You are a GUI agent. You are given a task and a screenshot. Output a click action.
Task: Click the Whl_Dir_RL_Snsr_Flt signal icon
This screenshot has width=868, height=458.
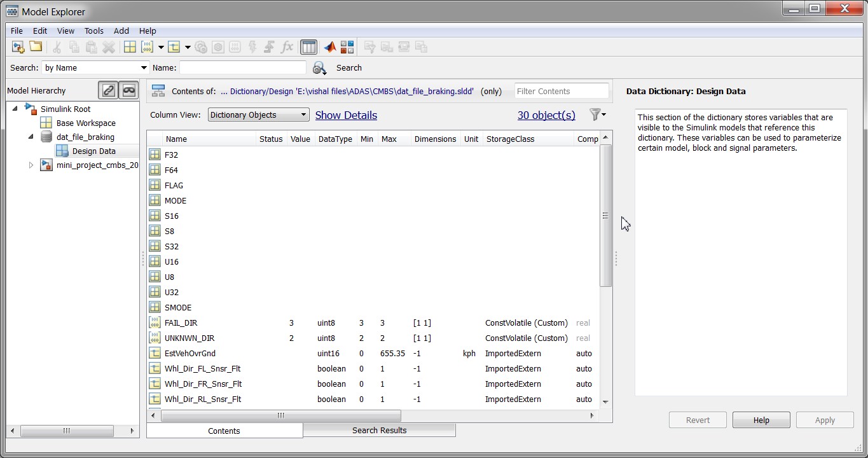point(155,399)
